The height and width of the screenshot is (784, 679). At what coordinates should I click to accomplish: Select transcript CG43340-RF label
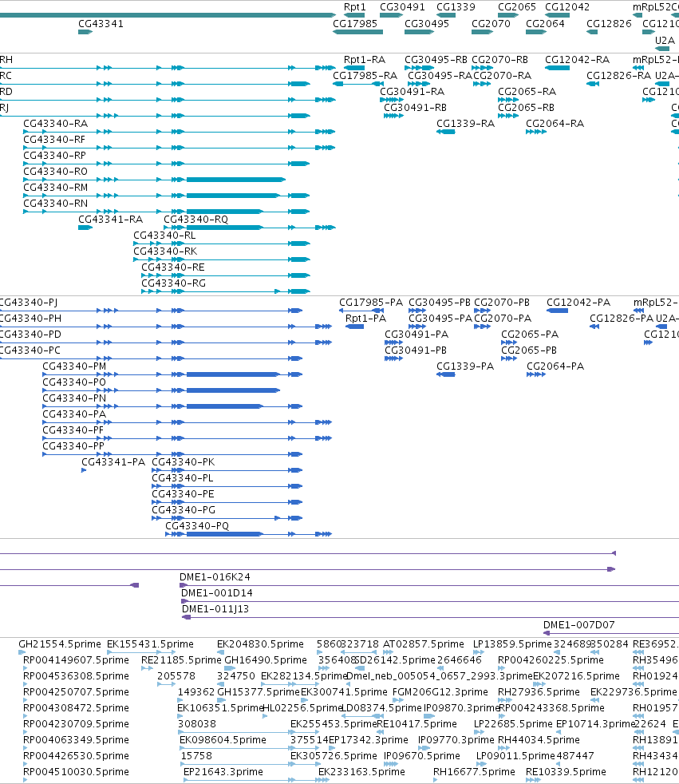pyautogui.click(x=54, y=140)
